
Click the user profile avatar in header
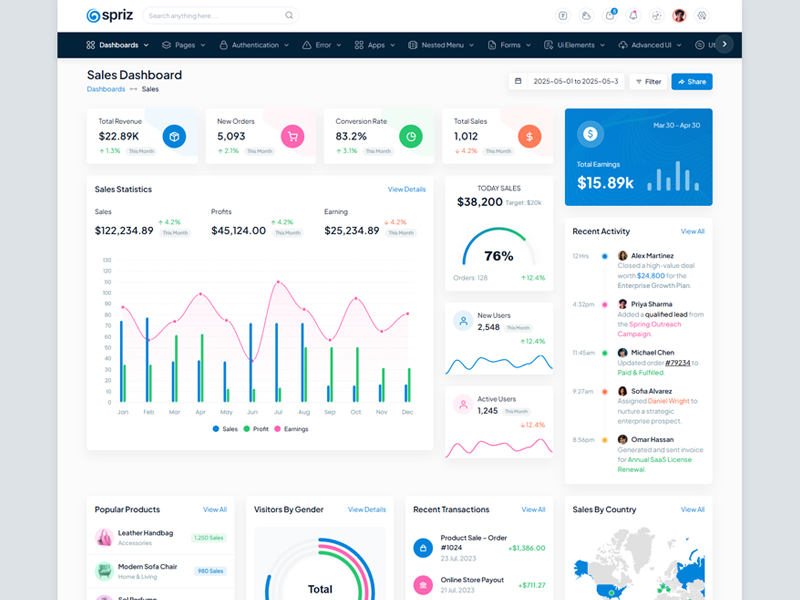(679, 16)
